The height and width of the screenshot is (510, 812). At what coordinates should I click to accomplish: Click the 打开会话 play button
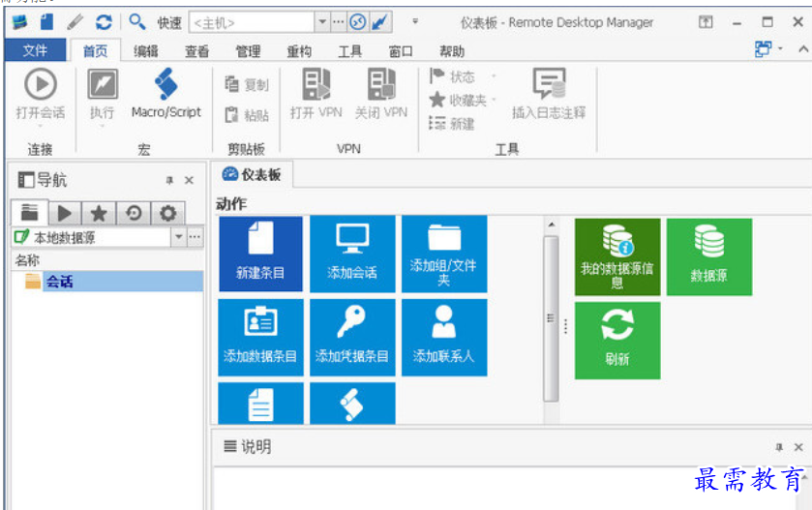(41, 96)
